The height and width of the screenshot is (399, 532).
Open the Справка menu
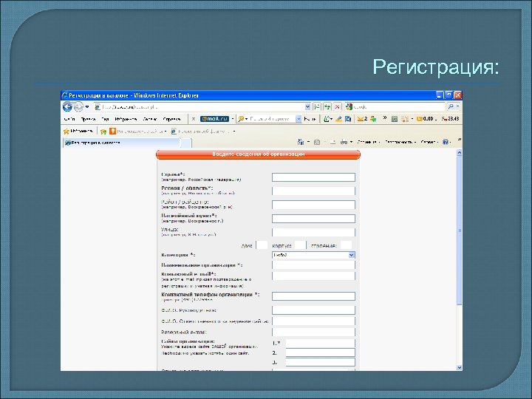click(171, 119)
